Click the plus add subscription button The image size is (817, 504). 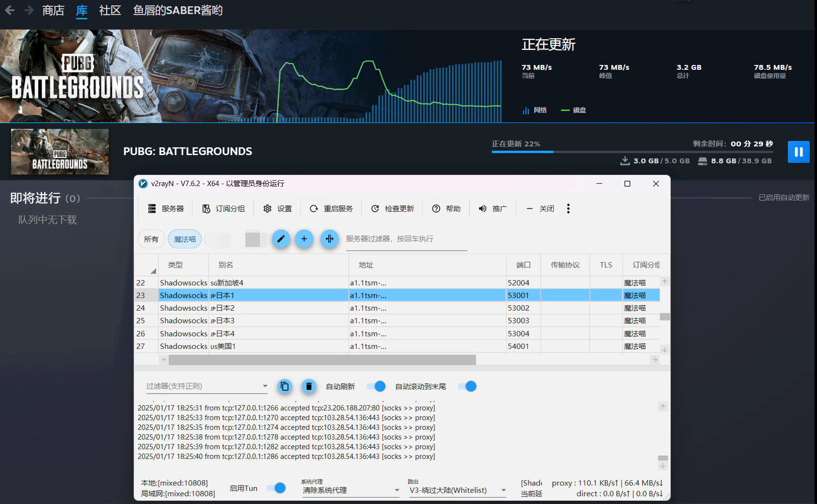[x=304, y=238]
